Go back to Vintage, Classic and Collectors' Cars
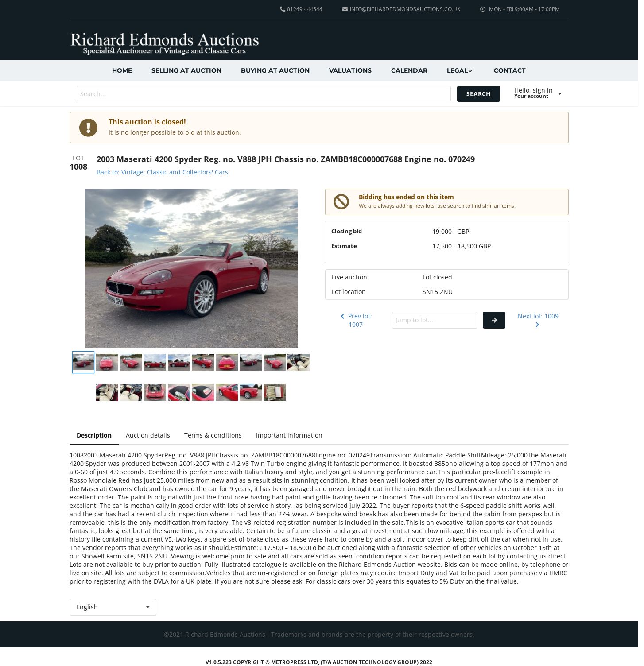The image size is (644, 666). 162,172
